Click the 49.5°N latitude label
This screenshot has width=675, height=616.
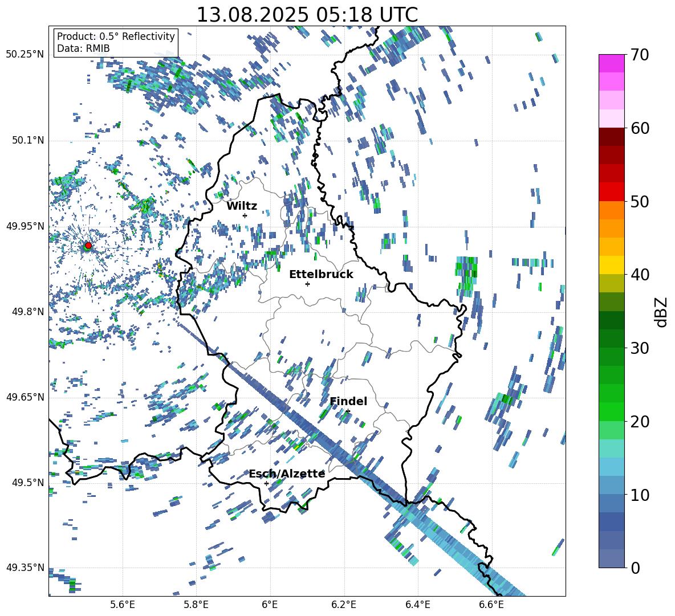[28, 483]
